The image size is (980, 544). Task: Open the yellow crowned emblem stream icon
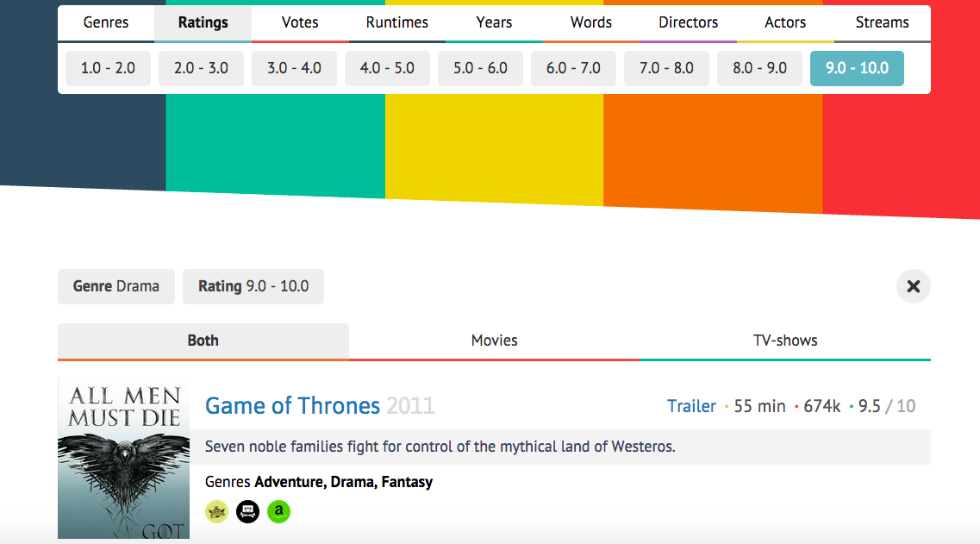(x=217, y=511)
